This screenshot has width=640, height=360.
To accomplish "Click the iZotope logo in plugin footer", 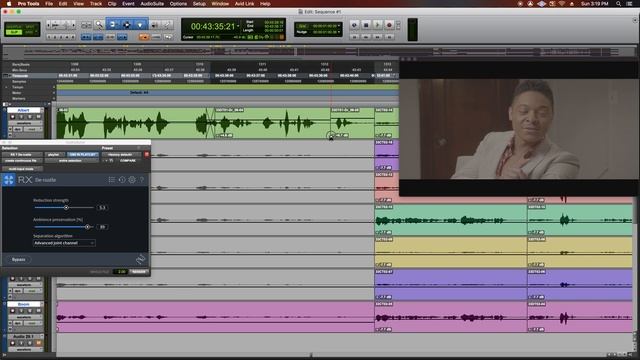I will click(140, 259).
